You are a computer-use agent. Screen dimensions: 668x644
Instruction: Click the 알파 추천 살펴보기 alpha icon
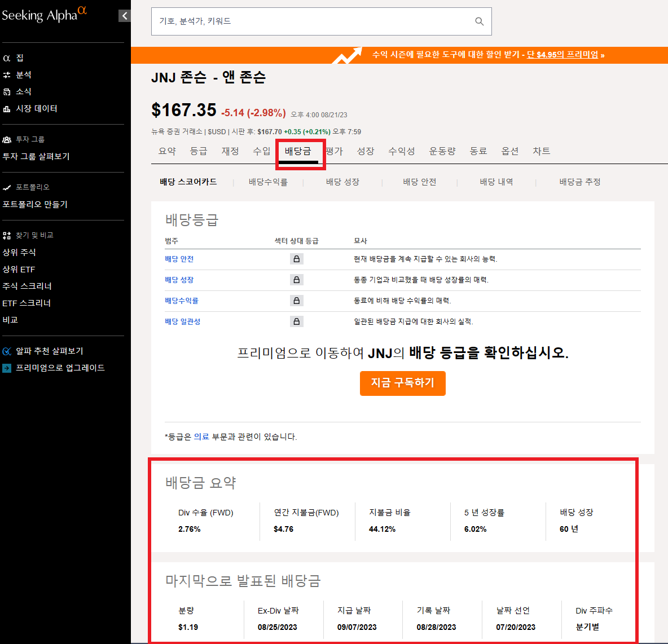pos(7,351)
